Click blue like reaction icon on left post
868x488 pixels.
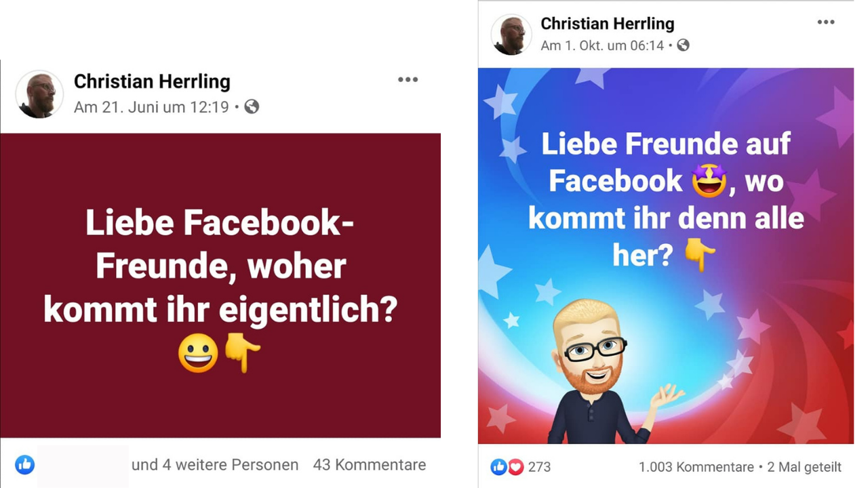tap(25, 464)
